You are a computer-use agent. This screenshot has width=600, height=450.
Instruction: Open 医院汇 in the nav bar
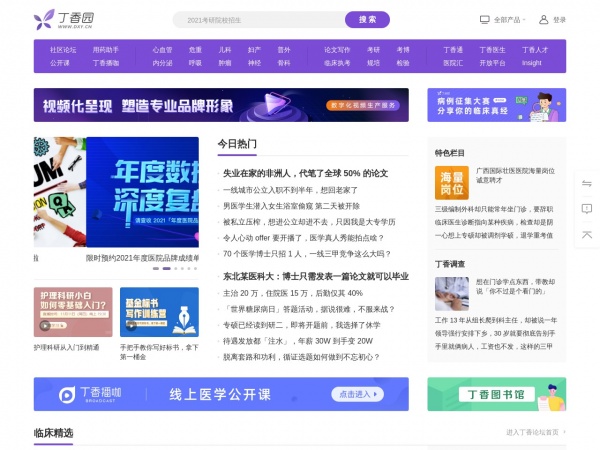coord(453,63)
